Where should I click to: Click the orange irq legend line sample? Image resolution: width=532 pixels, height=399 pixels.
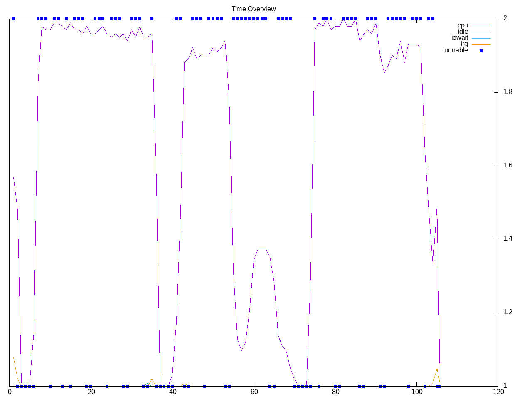point(481,44)
